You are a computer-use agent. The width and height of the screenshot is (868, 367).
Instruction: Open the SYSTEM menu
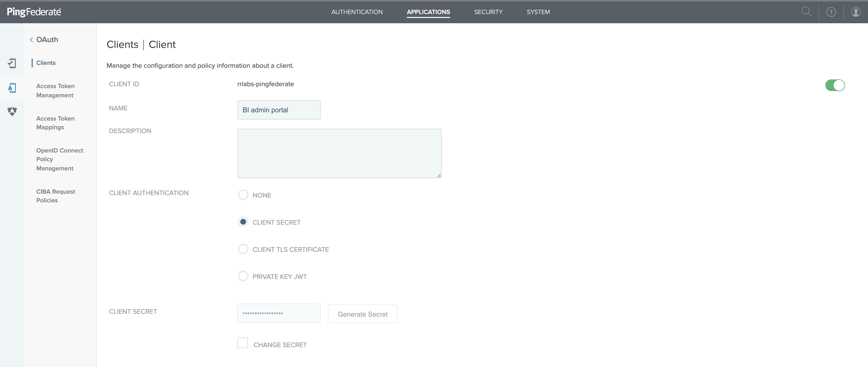(x=538, y=12)
